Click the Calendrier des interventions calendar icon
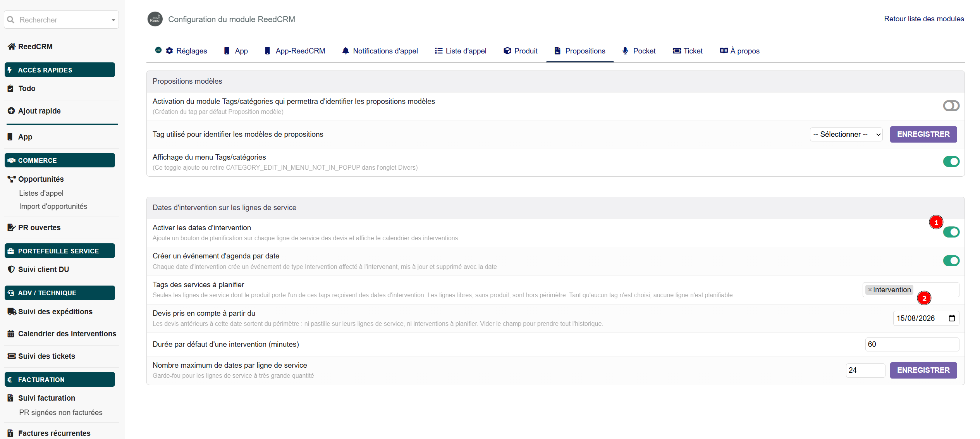 click(11, 334)
